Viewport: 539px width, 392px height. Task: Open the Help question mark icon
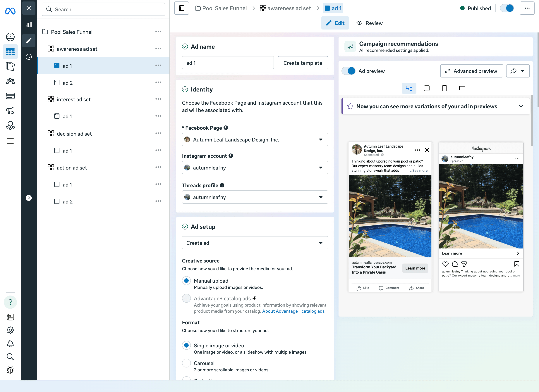tap(10, 302)
